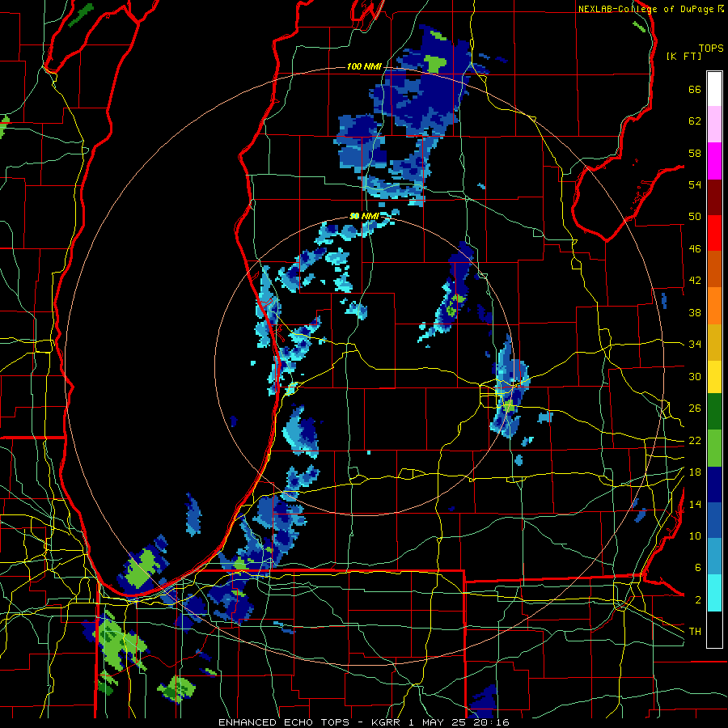Image resolution: width=728 pixels, height=728 pixels.
Task: Click the 38 legend value
Action: [695, 312]
